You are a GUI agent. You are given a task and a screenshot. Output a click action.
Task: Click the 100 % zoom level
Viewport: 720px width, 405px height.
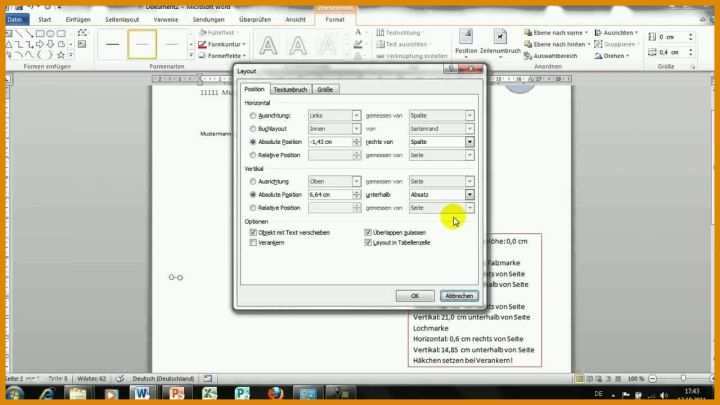pos(636,379)
